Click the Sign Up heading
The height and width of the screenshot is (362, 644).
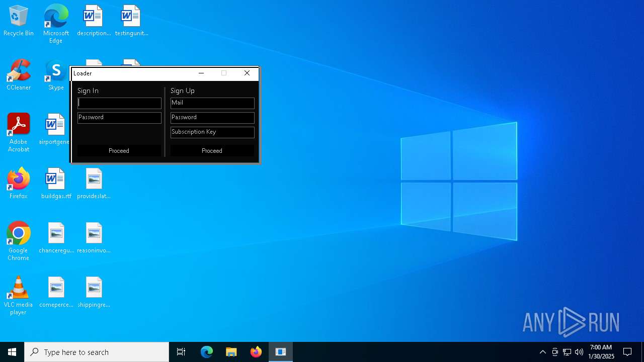(x=183, y=90)
